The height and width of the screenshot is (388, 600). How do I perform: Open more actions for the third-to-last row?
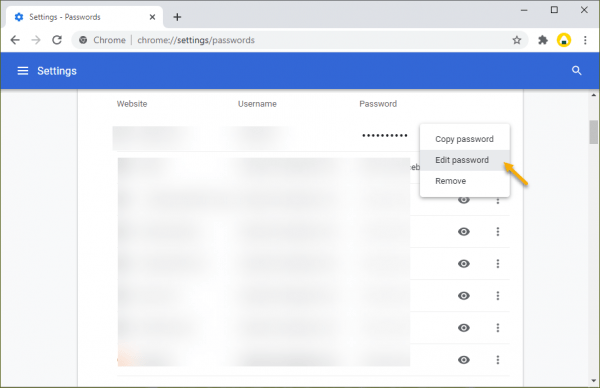[x=498, y=295]
